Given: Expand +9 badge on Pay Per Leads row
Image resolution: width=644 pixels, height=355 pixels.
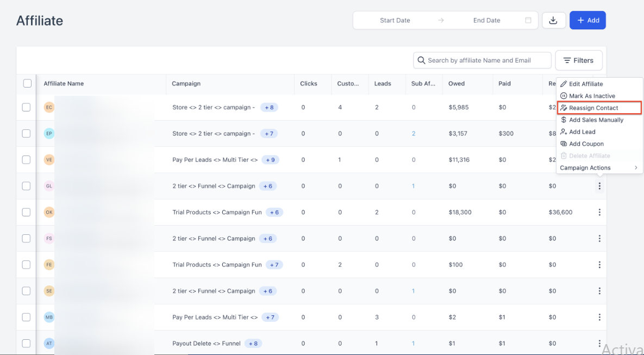Looking at the screenshot, I should pos(270,160).
